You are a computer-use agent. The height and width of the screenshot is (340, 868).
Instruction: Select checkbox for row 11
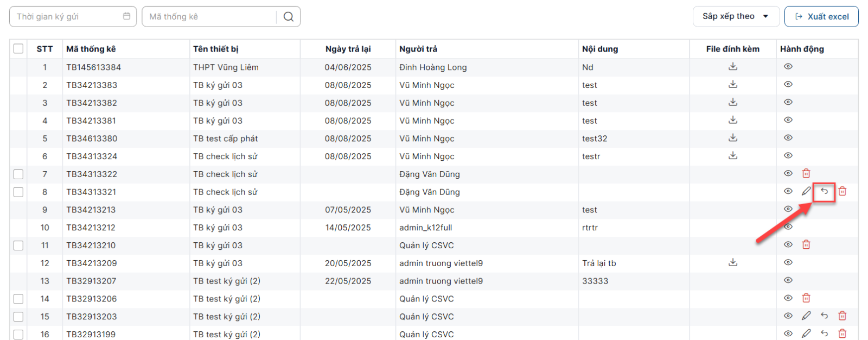[18, 245]
